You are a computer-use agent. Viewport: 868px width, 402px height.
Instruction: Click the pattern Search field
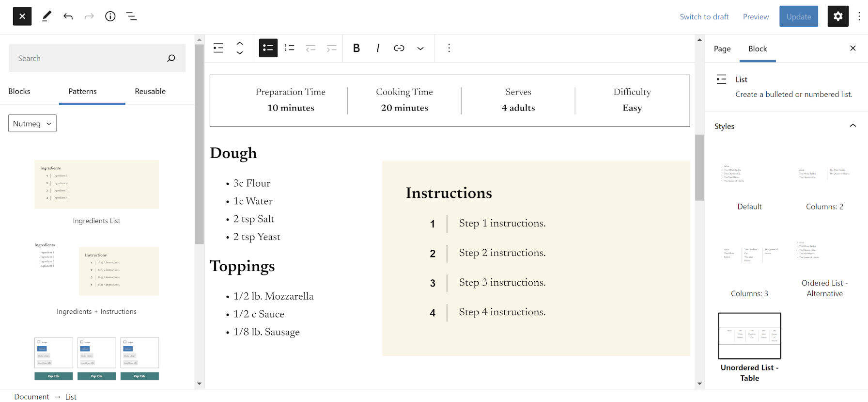(x=90, y=58)
